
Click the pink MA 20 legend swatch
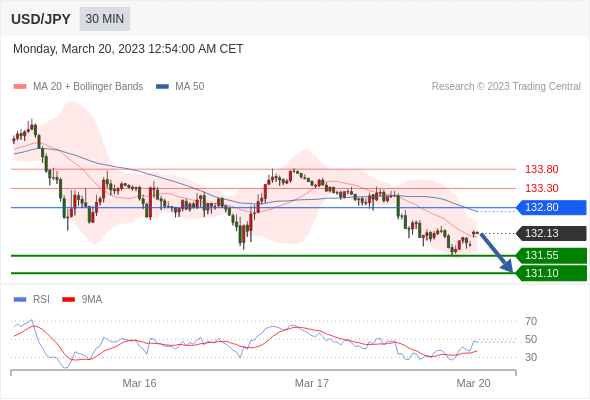click(20, 87)
